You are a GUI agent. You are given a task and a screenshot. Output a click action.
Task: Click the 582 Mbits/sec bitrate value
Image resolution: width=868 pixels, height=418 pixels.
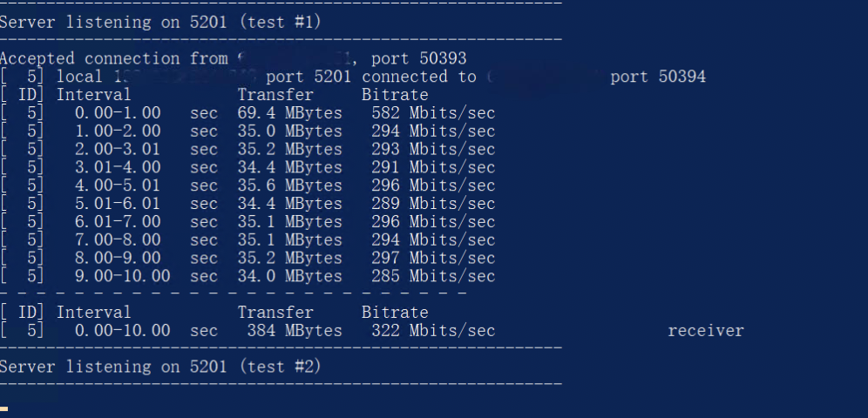pyautogui.click(x=428, y=113)
